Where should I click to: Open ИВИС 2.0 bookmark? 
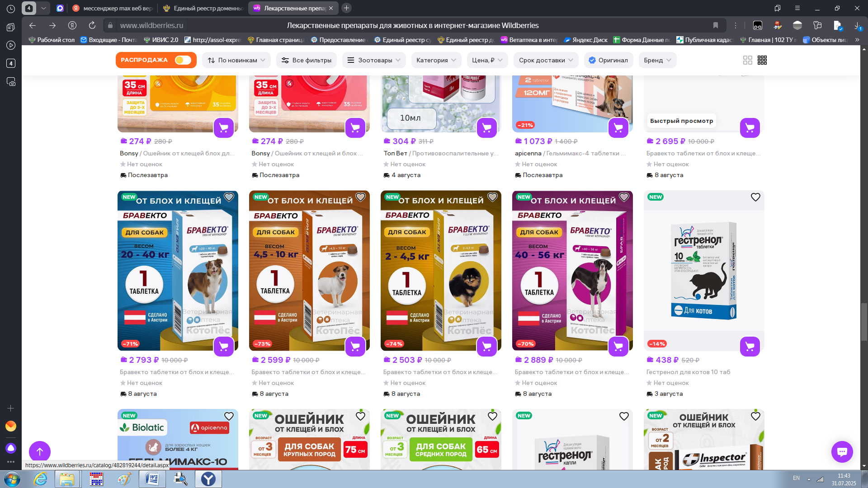(x=161, y=40)
